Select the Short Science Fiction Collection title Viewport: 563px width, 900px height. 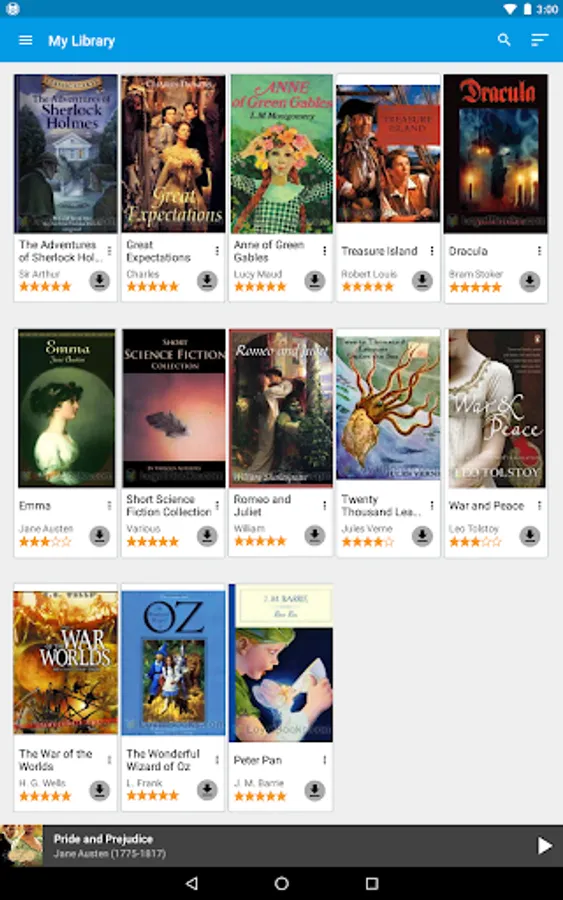point(169,506)
